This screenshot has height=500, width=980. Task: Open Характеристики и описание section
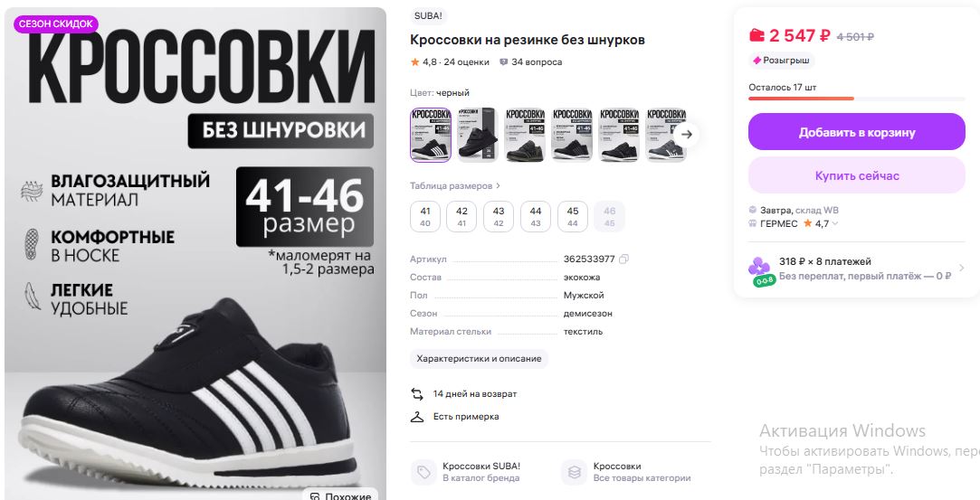click(479, 359)
